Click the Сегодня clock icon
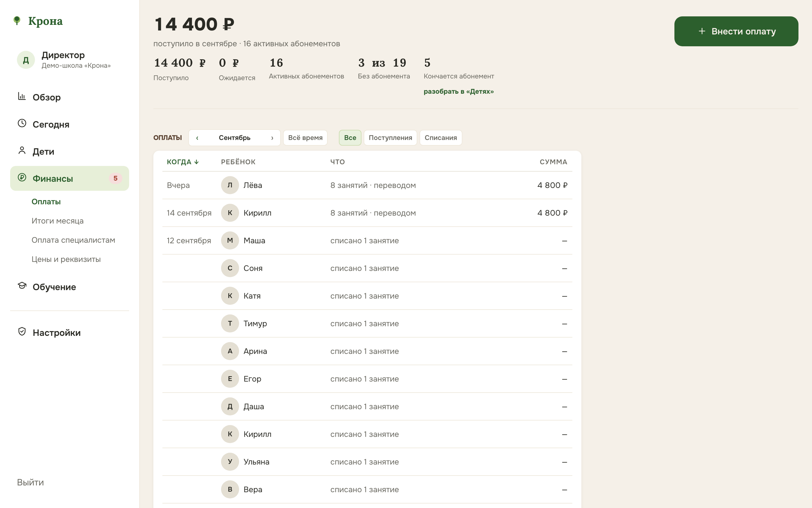This screenshot has height=508, width=812. point(22,123)
